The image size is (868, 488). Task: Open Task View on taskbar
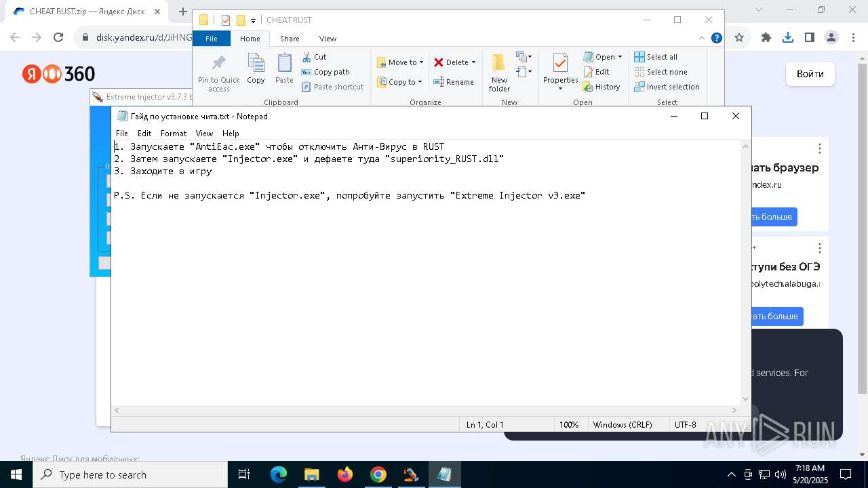[244, 474]
